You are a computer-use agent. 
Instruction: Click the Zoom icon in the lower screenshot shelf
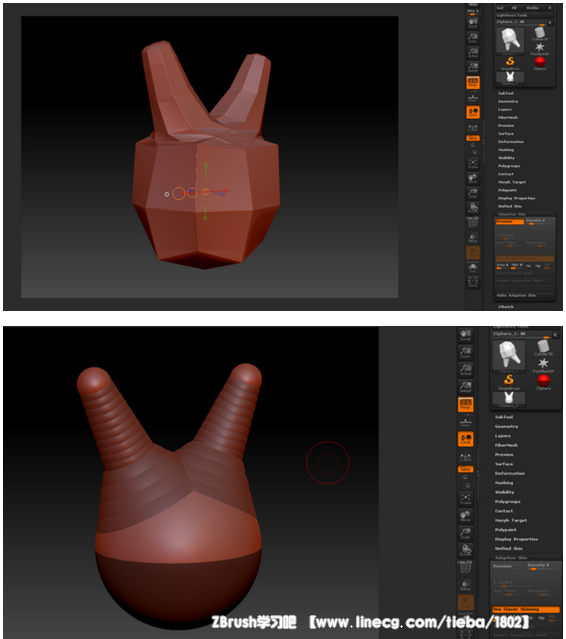[465, 352]
